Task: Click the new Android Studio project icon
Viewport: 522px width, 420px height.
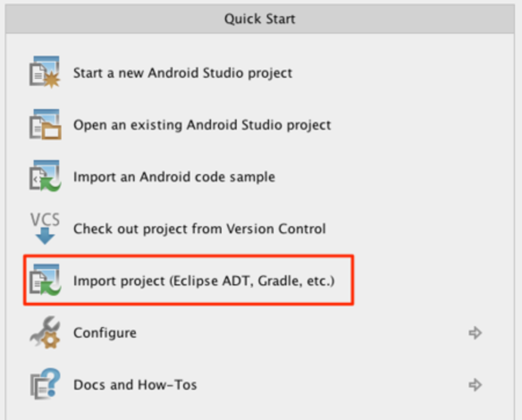Action: point(45,72)
